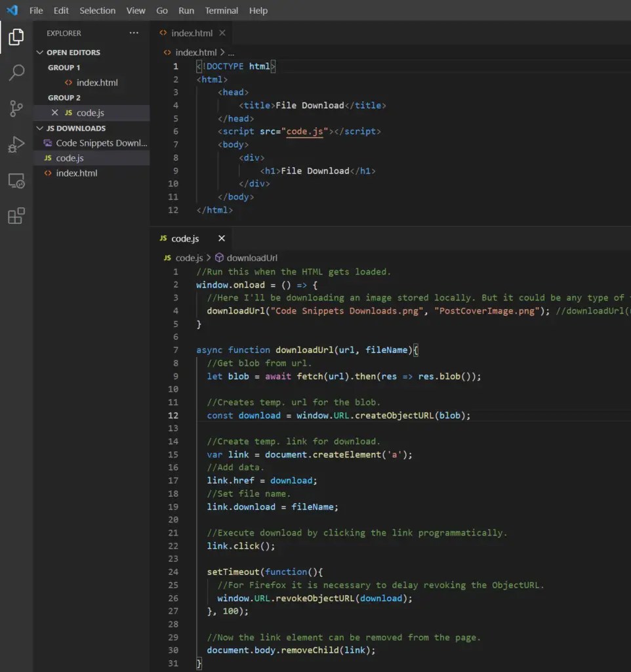
Task: Open the Search view icon
Action: 16,72
